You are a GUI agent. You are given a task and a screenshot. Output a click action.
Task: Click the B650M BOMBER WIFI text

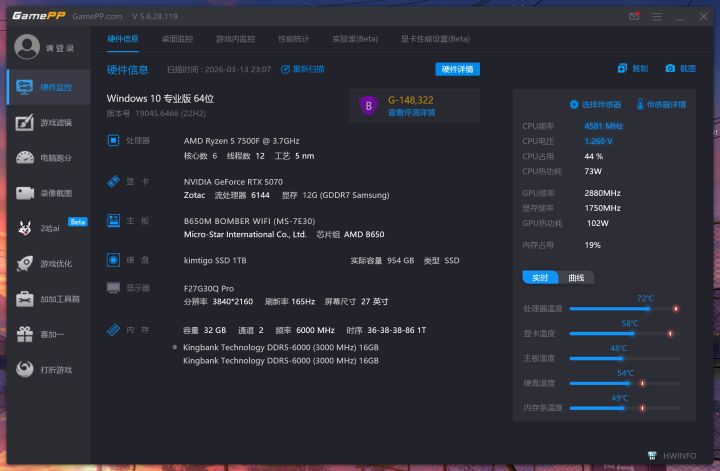pos(249,221)
